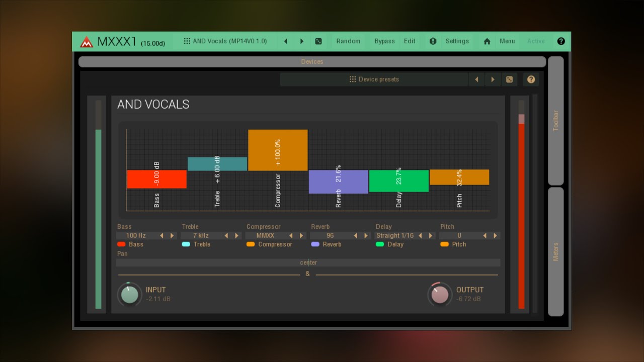Select previous Reverb preset value

(356, 235)
